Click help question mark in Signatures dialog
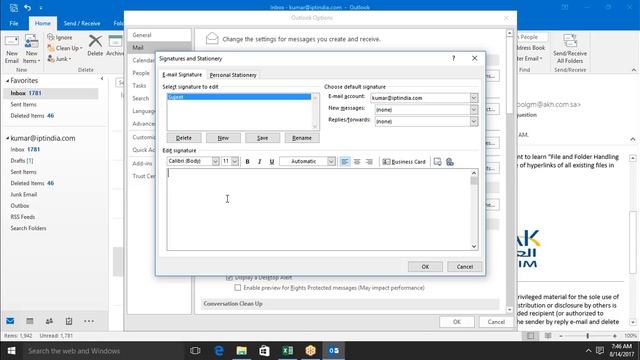Image resolution: width=640 pixels, height=360 pixels. pyautogui.click(x=453, y=58)
